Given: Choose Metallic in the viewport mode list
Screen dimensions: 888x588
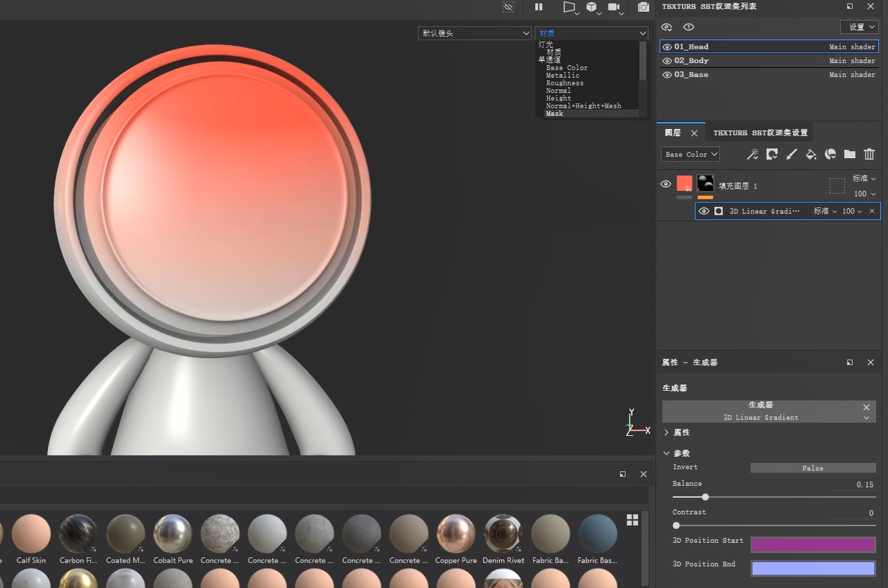Looking at the screenshot, I should (x=562, y=75).
